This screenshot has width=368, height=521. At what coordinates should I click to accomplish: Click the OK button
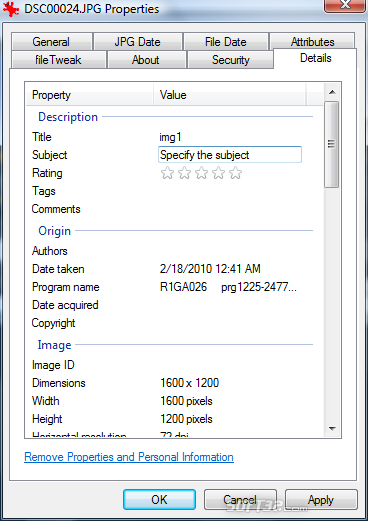pos(159,499)
